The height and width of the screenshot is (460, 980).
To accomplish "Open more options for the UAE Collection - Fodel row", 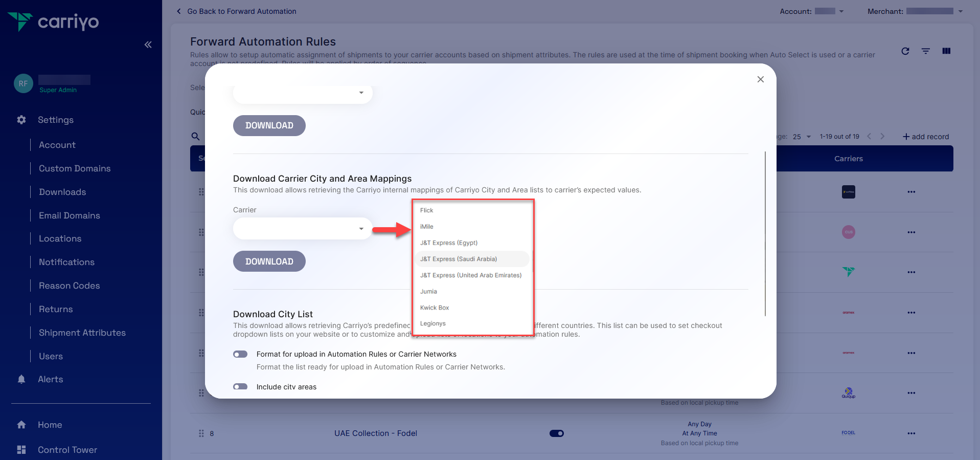I will point(911,433).
